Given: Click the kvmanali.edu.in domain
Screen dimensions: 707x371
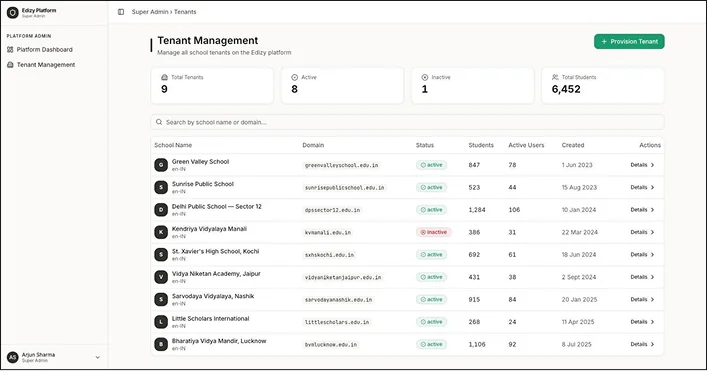Looking at the screenshot, I should click(328, 233).
